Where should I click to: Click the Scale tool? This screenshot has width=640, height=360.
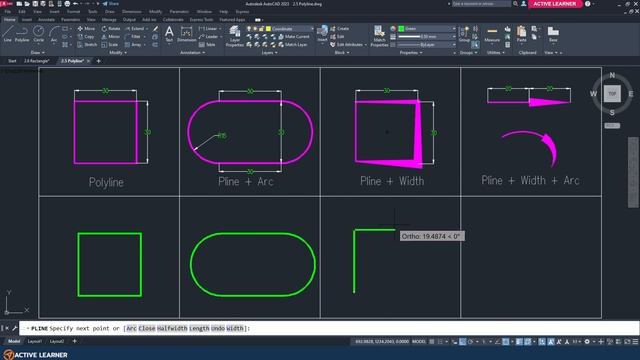click(x=110, y=44)
